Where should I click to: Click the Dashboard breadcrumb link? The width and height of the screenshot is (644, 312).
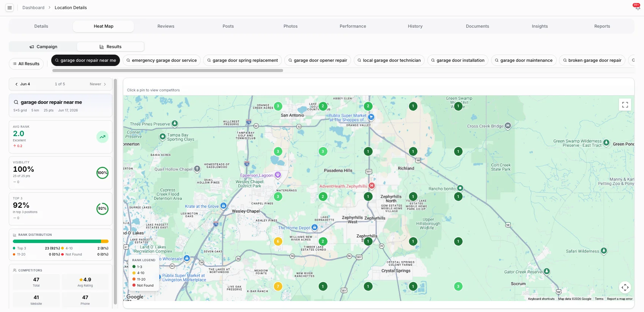33,8
